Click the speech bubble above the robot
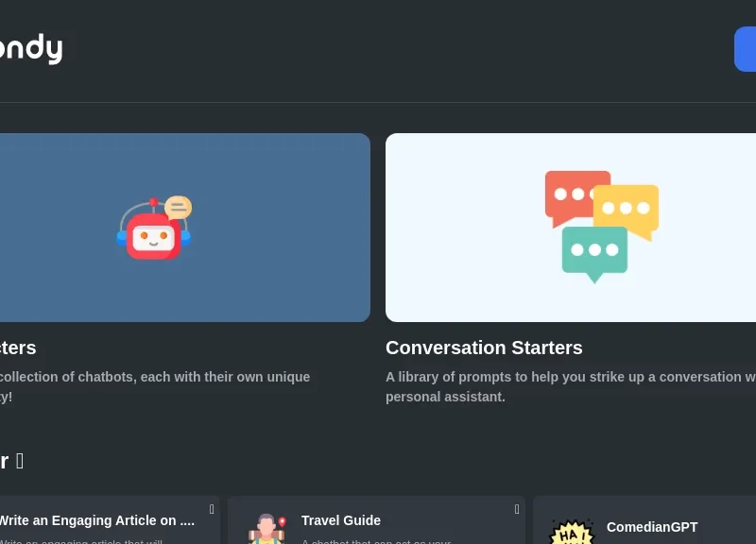The image size is (756, 544). tap(178, 208)
